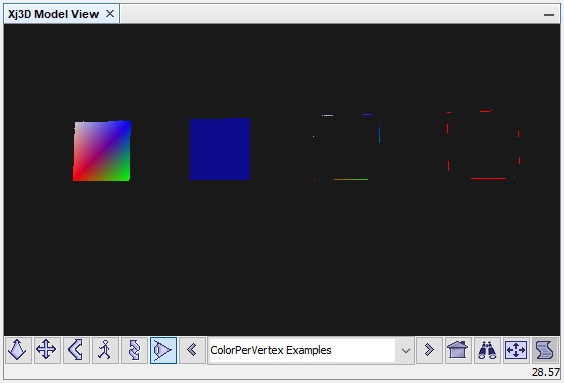Click the binoculars look-at icon
This screenshot has width=564, height=383.
pos(487,350)
